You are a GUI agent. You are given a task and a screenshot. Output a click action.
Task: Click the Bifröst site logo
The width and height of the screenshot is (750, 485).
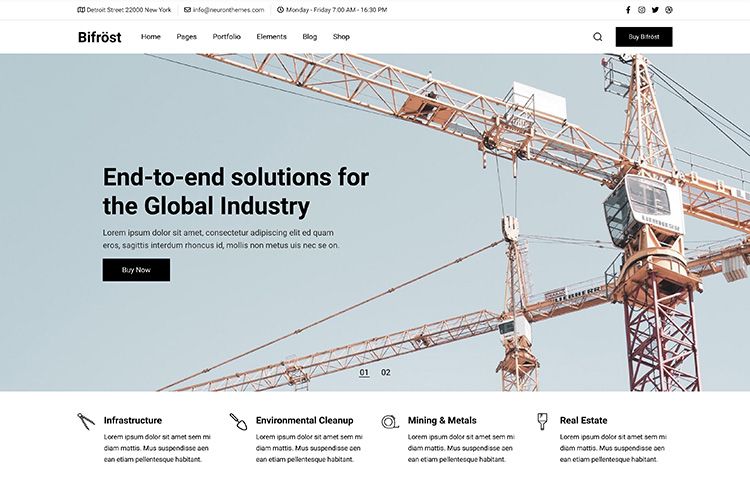click(x=99, y=37)
